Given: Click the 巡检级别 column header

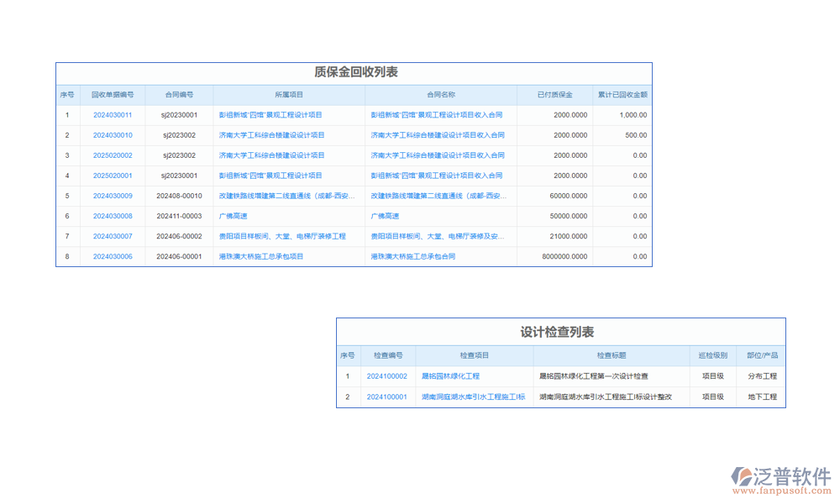Looking at the screenshot, I should click(713, 356).
